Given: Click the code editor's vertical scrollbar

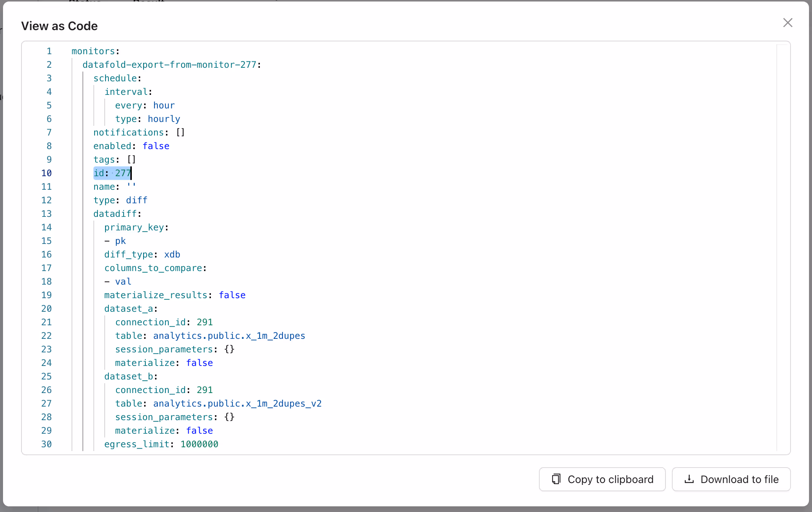Looking at the screenshot, I should pyautogui.click(x=783, y=248).
